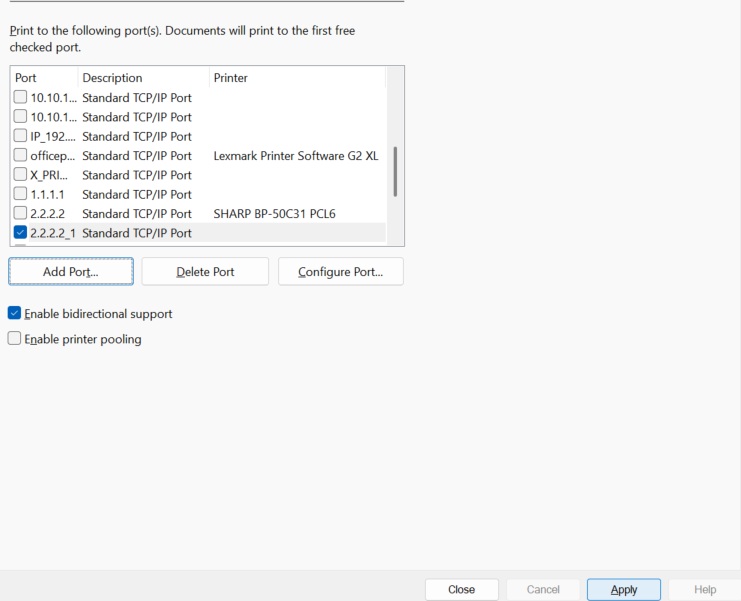Disable bidirectional support checkbox
The image size is (741, 601).
click(x=15, y=313)
